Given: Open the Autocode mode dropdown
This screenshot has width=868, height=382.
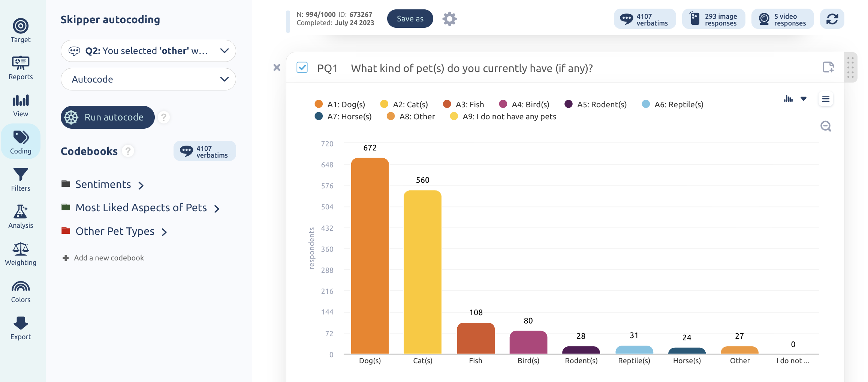Looking at the screenshot, I should [x=148, y=79].
